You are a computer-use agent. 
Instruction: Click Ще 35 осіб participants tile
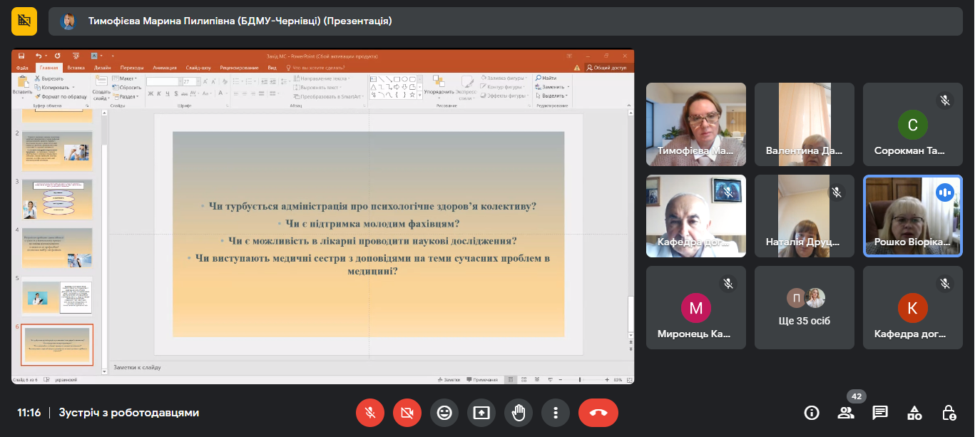(805, 308)
